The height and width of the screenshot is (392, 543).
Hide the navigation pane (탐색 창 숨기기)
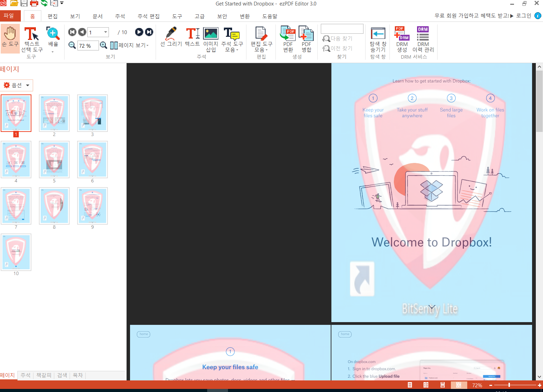point(378,40)
